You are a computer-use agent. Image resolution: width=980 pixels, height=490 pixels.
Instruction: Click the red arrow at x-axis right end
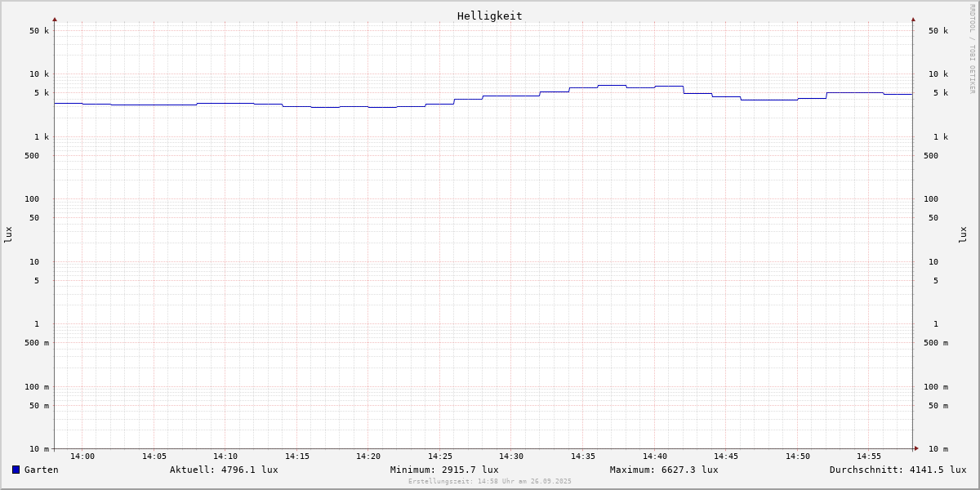point(916,448)
